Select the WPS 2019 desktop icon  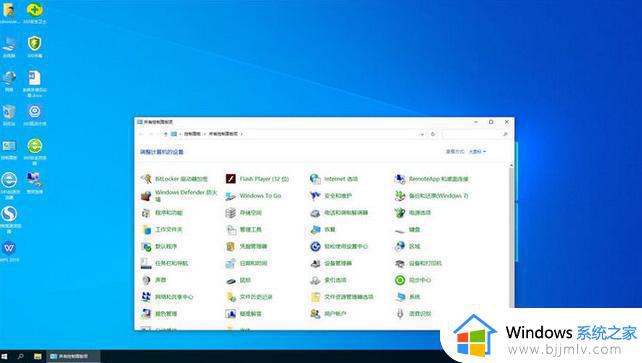9,251
